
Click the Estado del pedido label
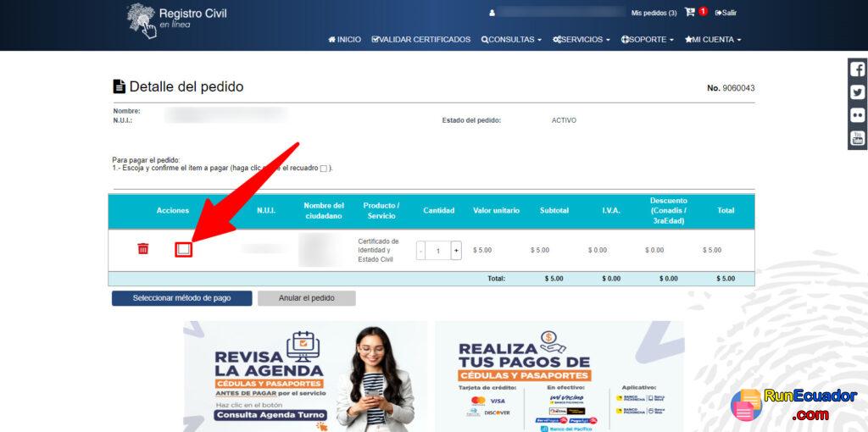pyautogui.click(x=471, y=120)
